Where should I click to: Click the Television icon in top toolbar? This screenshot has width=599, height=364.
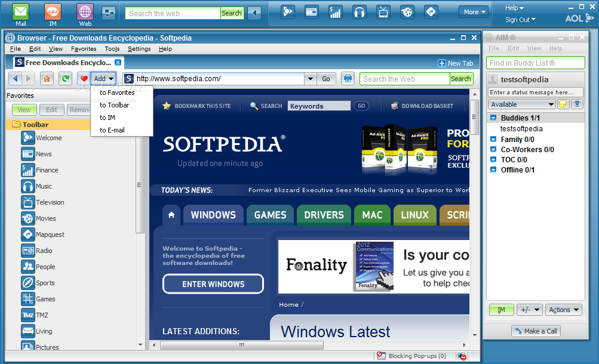point(383,12)
